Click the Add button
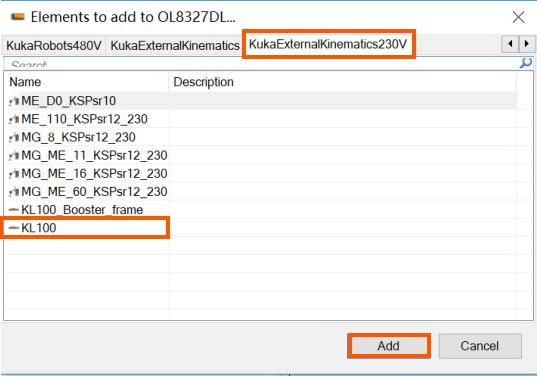This screenshot has height=379, width=541. coord(389,346)
